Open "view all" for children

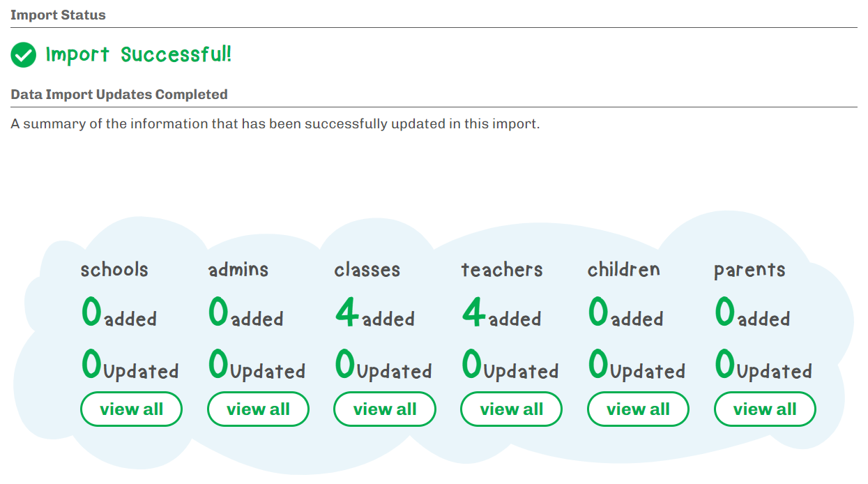pos(638,409)
